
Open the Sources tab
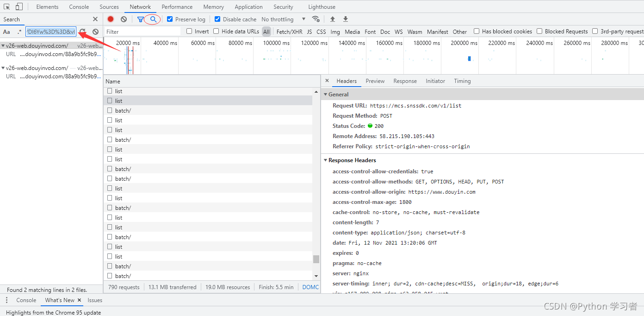pyautogui.click(x=109, y=6)
